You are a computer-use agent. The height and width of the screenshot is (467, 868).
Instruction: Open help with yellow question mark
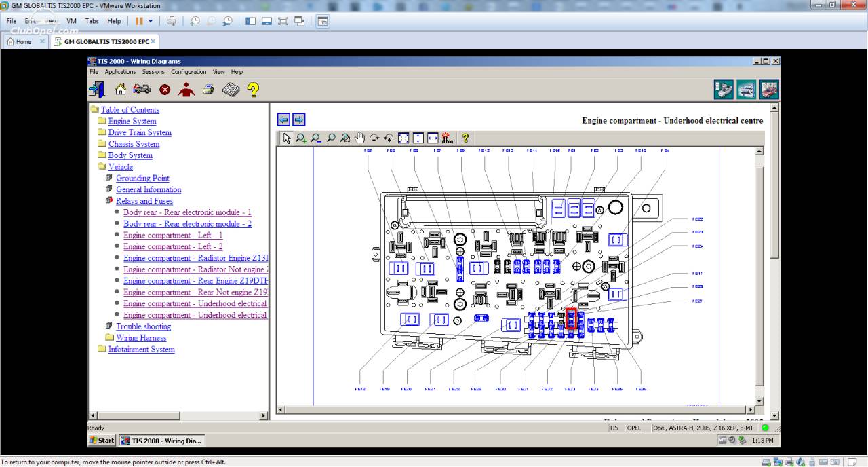[x=253, y=90]
